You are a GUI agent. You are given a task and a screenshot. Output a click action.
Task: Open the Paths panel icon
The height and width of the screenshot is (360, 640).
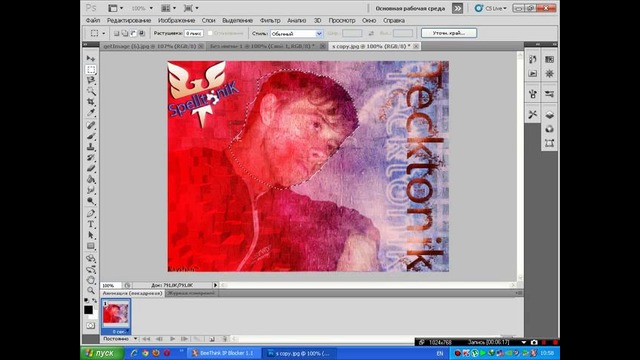click(549, 143)
